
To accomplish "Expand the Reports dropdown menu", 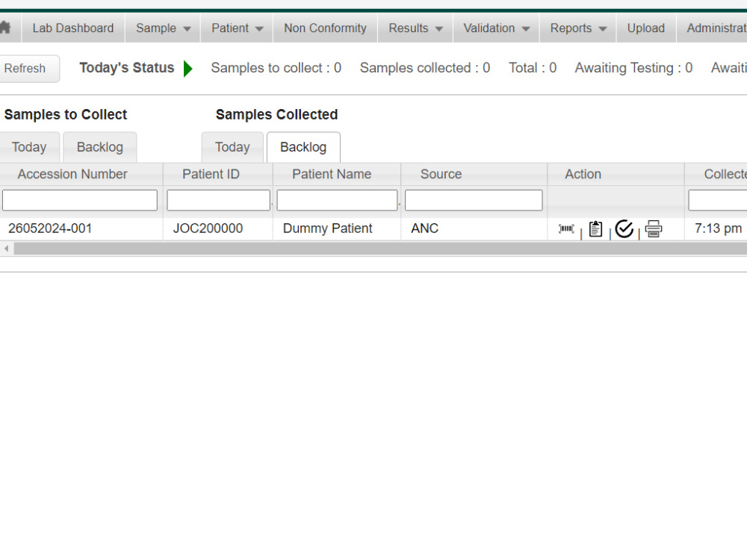I will pos(578,28).
